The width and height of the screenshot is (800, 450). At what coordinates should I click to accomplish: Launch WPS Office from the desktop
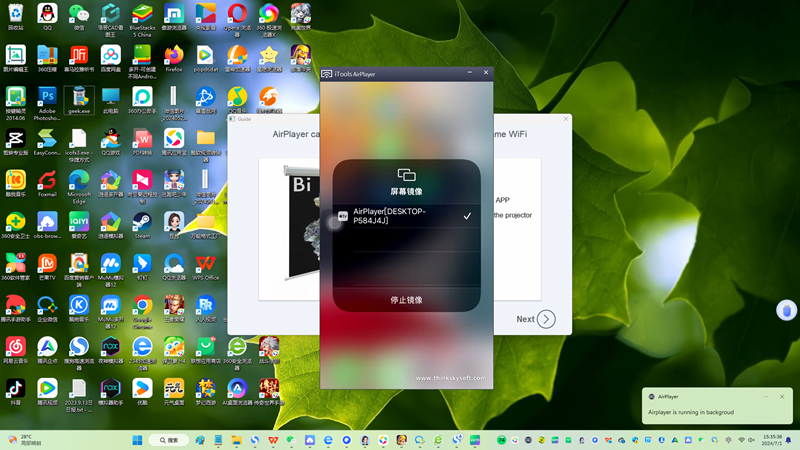click(x=206, y=266)
